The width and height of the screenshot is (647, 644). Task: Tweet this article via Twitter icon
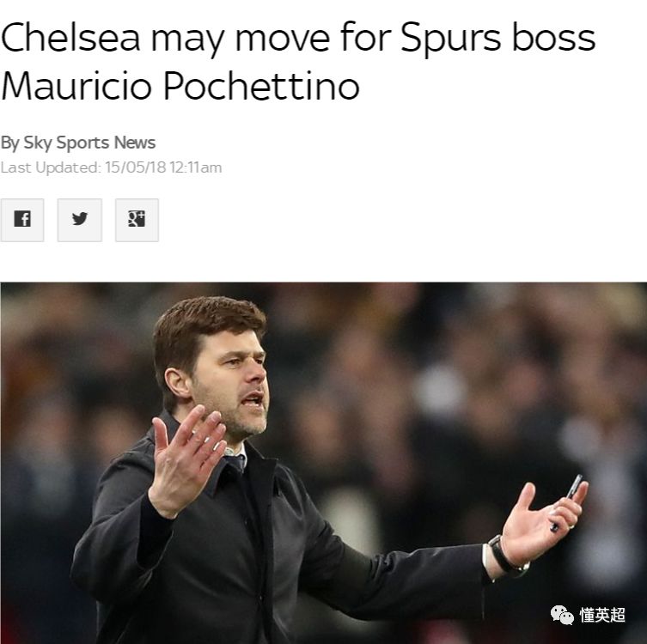80,220
